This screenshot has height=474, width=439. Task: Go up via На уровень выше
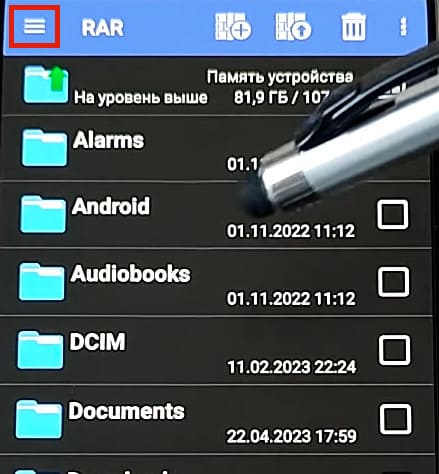141,97
